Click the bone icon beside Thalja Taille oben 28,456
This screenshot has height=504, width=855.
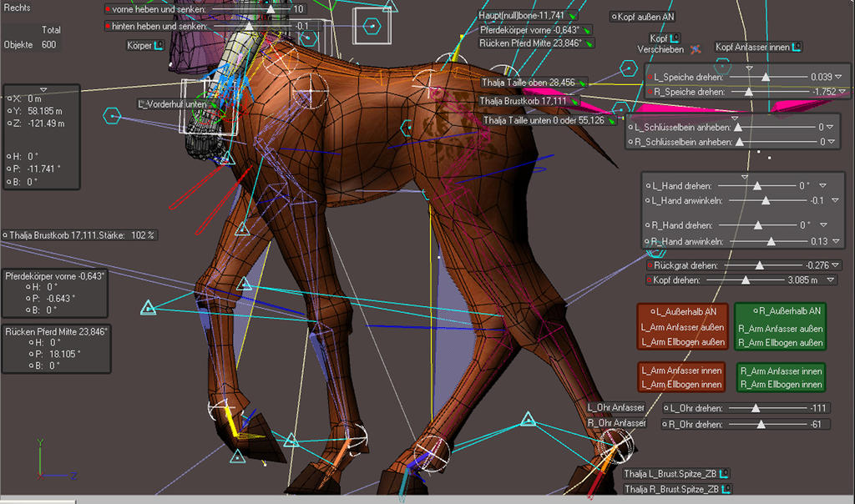582,83
